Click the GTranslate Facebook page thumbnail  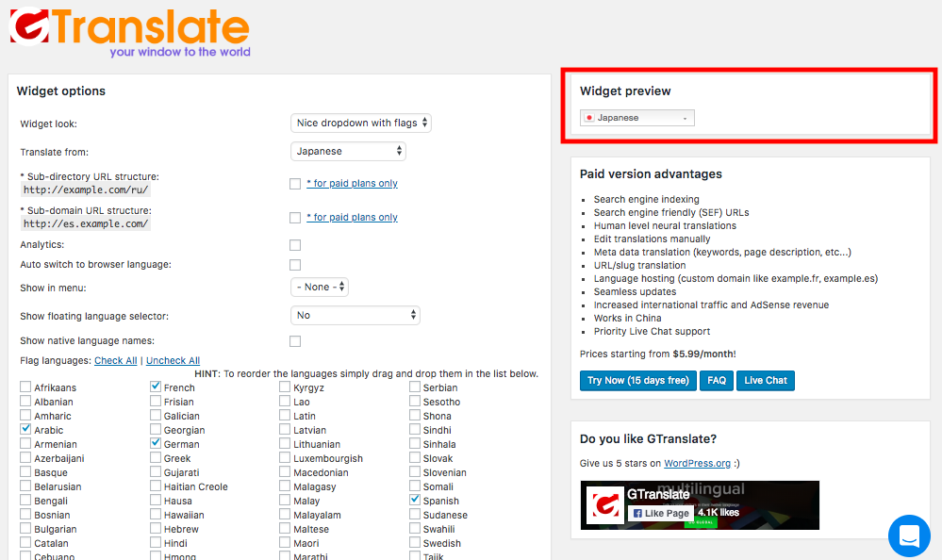(x=604, y=504)
